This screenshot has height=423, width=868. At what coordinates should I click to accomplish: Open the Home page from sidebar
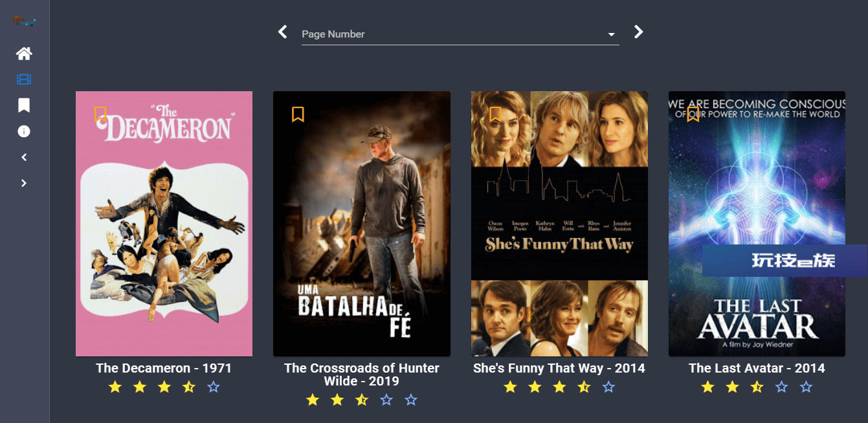pyautogui.click(x=24, y=54)
